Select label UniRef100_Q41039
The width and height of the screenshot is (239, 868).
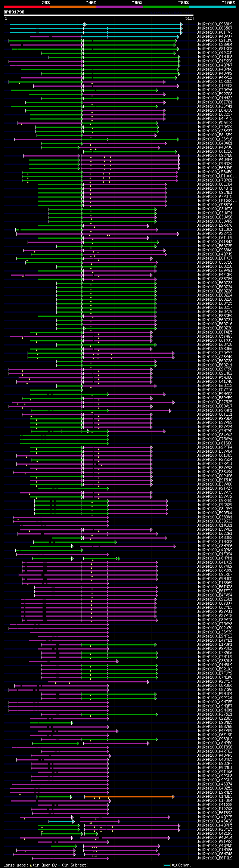(x=214, y=562)
